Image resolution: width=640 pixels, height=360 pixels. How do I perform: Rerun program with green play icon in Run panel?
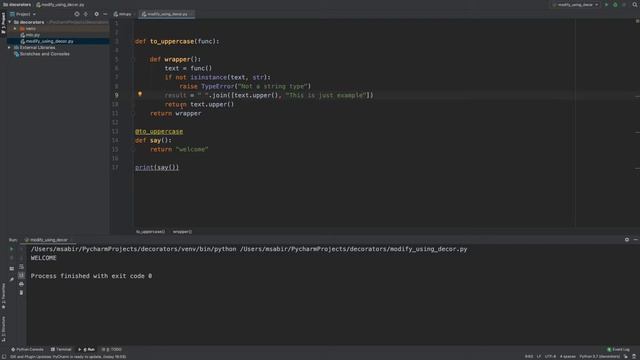pyautogui.click(x=11, y=249)
